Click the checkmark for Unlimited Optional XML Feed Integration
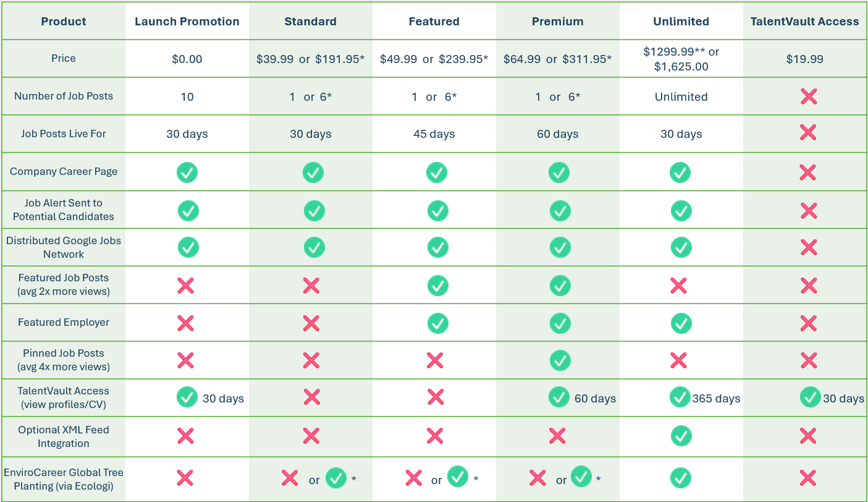The height and width of the screenshot is (502, 868). [681, 436]
